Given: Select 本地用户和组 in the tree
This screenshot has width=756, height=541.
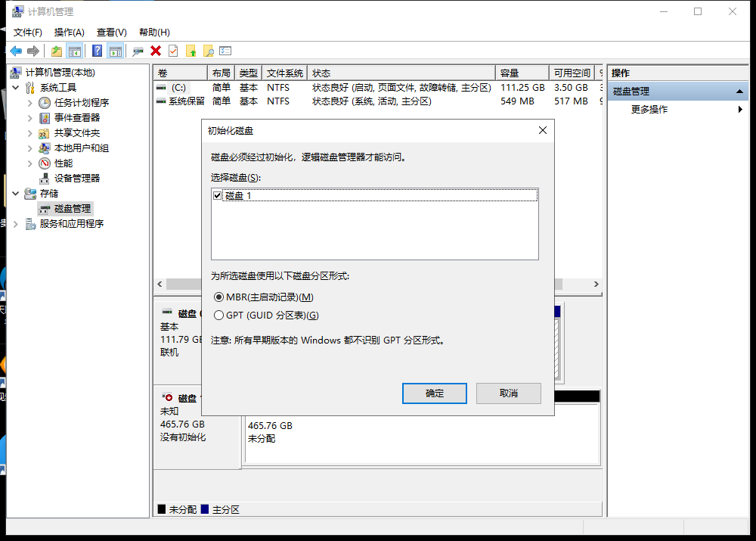Looking at the screenshot, I should pyautogui.click(x=82, y=148).
